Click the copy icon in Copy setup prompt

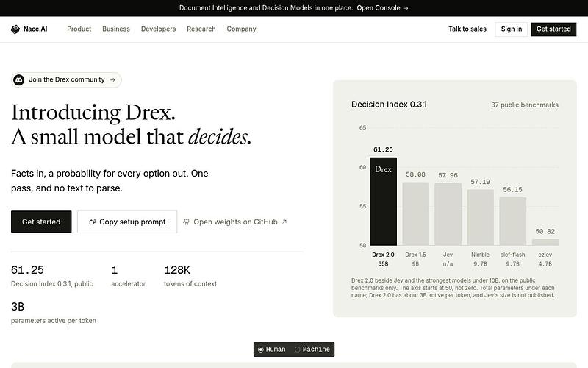coord(92,222)
